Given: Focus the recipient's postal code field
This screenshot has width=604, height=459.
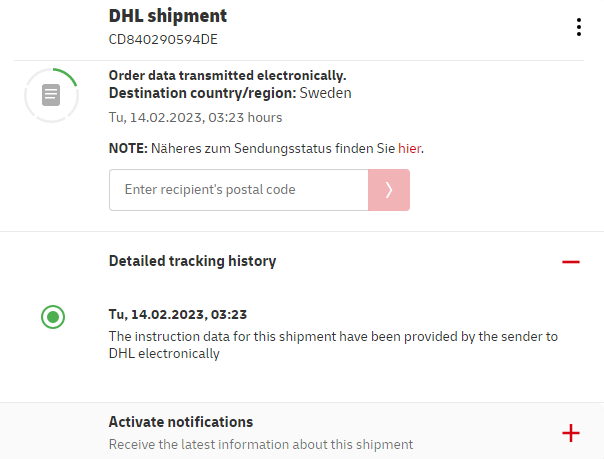Looking at the screenshot, I should [238, 190].
